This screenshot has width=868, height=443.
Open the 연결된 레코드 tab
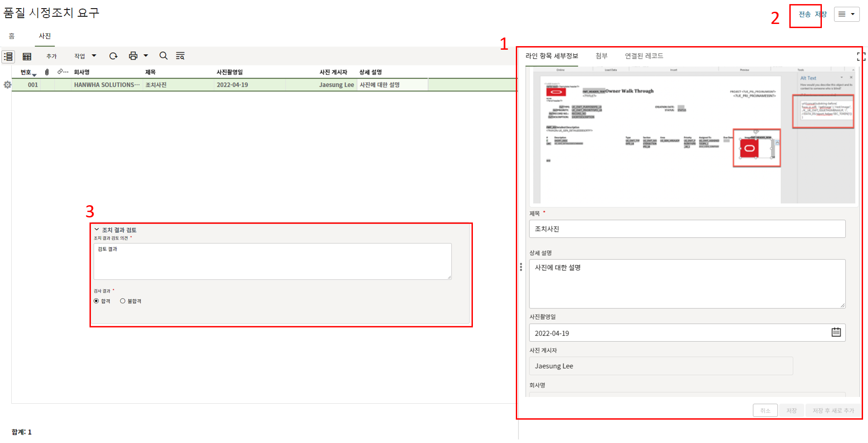644,56
